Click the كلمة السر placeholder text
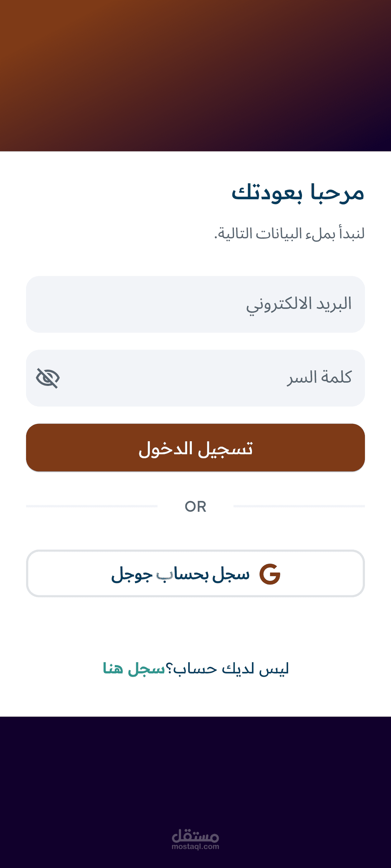The image size is (391, 868). (x=319, y=378)
